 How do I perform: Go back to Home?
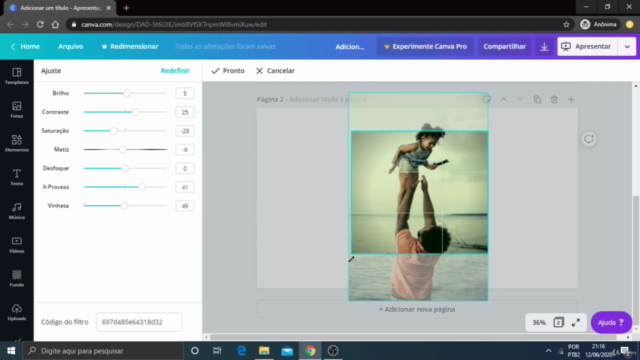point(25,47)
